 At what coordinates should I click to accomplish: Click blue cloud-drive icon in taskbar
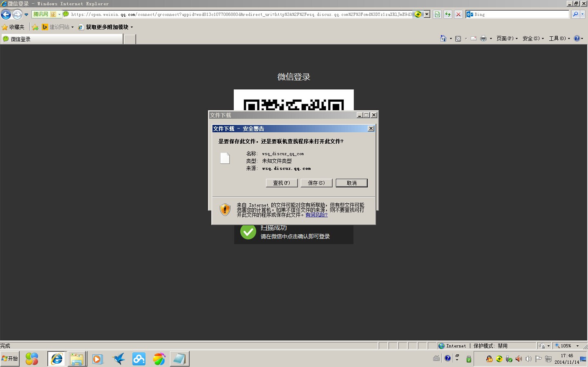(139, 359)
